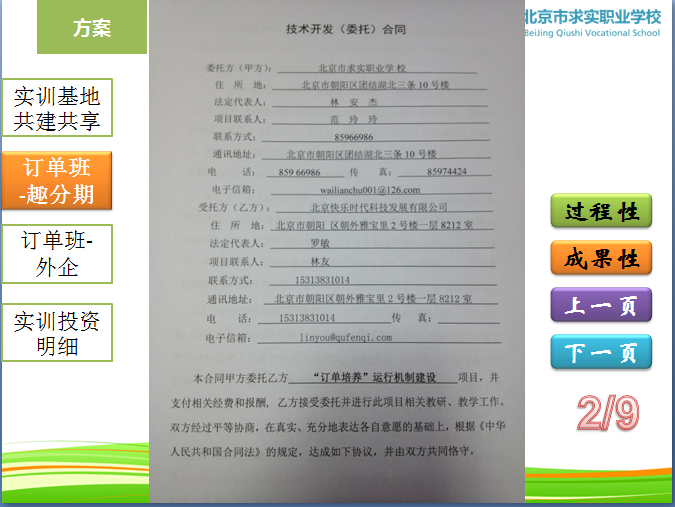Go to previous page with 上一页
This screenshot has height=507, width=675.
601,305
